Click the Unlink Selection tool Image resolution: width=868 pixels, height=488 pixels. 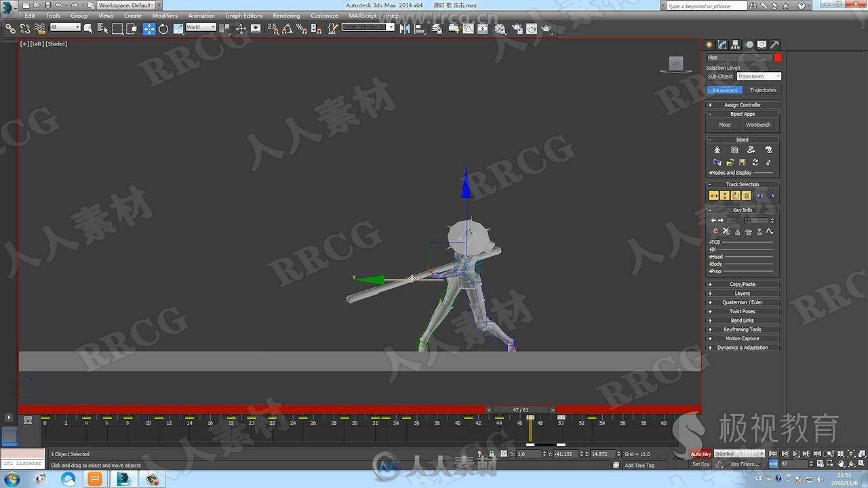(24, 28)
